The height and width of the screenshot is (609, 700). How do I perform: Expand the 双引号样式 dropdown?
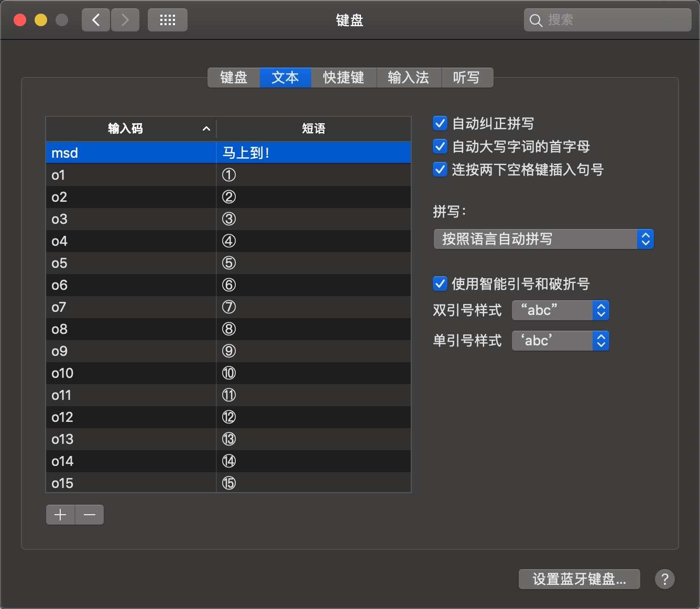click(x=560, y=310)
